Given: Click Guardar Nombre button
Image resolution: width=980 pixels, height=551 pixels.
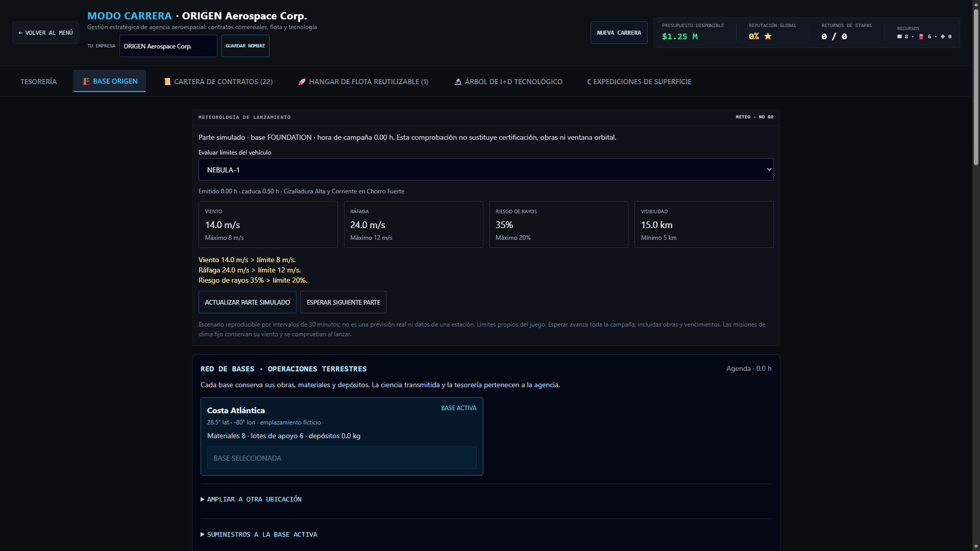Looking at the screenshot, I should 246,46.
